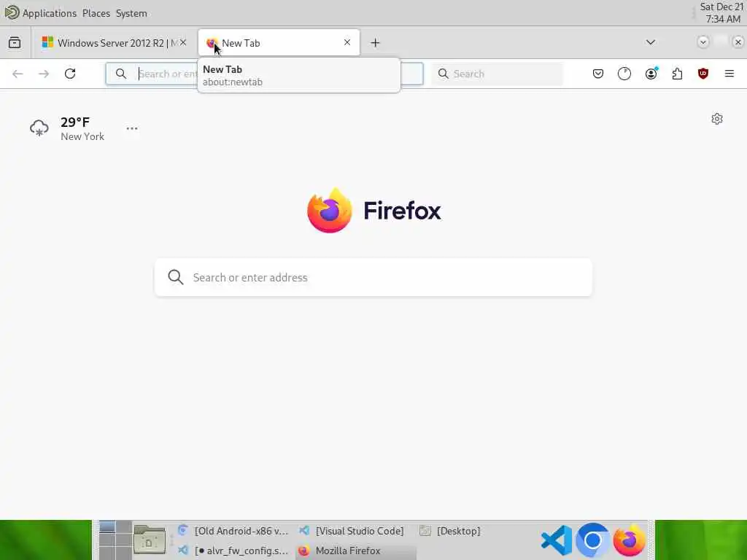This screenshot has width=747, height=560.
Task: Click the toolbar Search box
Action: tap(497, 74)
